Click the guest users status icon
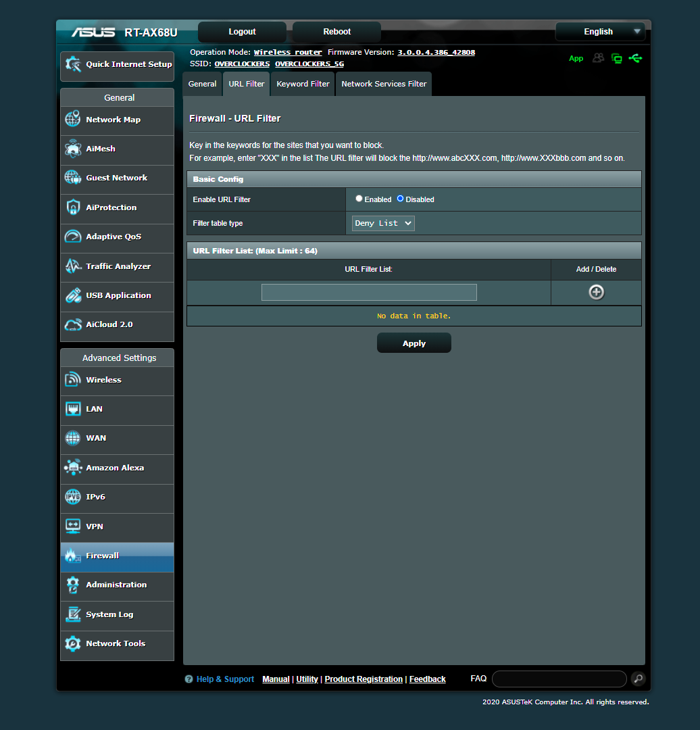 point(598,58)
